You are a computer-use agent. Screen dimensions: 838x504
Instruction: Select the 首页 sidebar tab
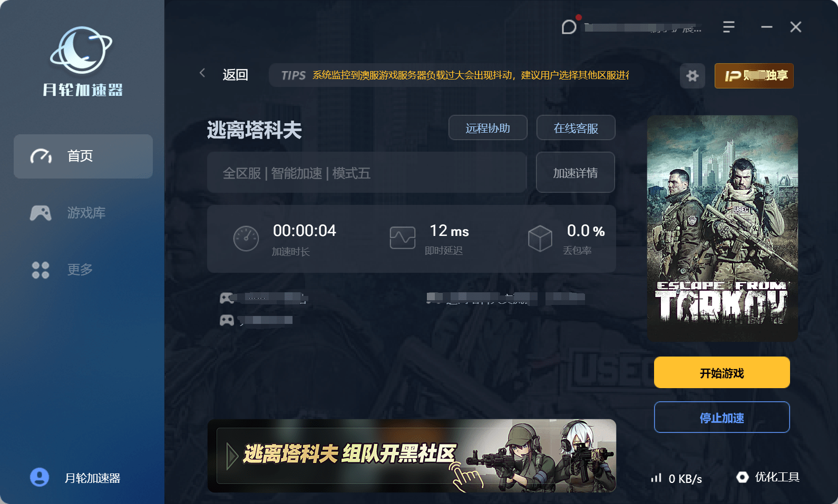83,156
